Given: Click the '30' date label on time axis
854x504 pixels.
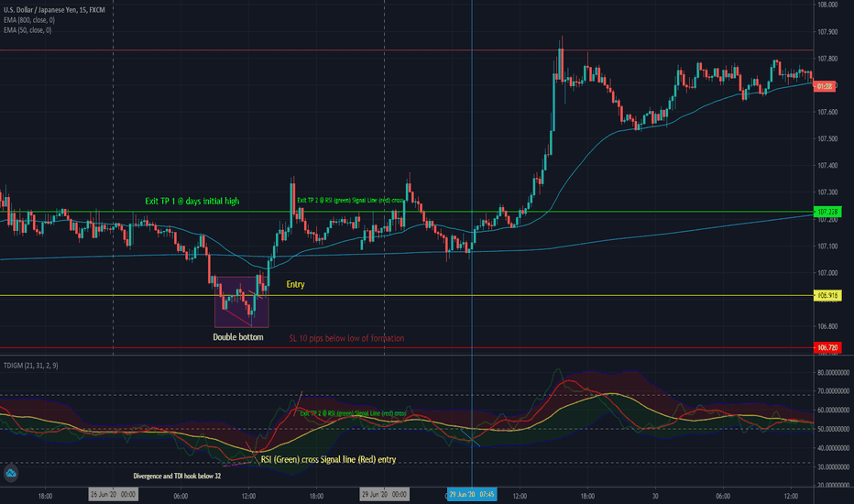Looking at the screenshot, I should pyautogui.click(x=655, y=496).
